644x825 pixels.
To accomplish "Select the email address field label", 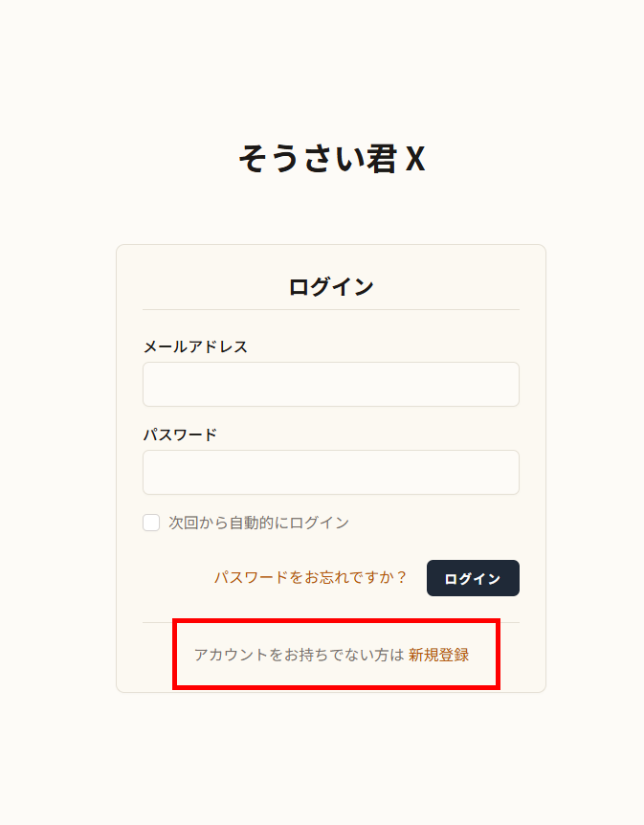I will (193, 346).
